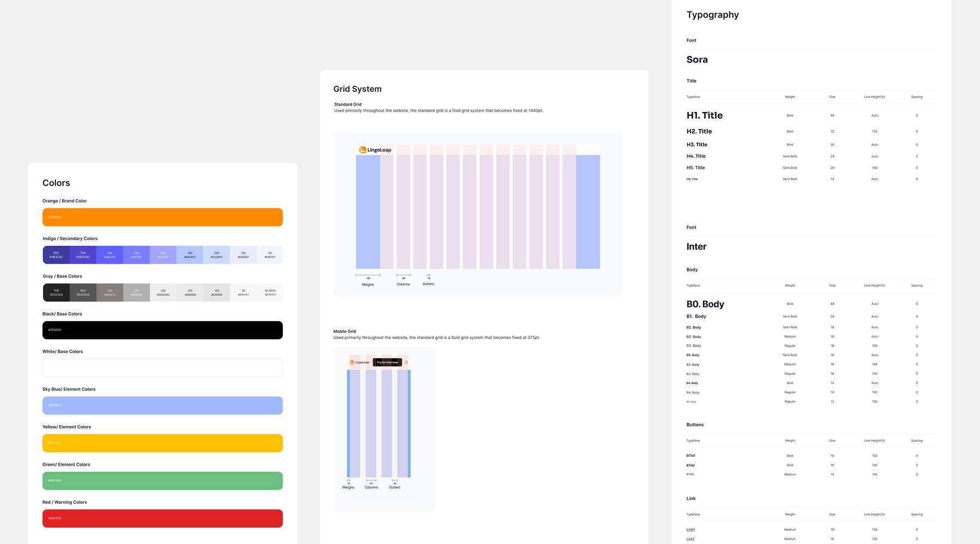The image size is (980, 544).
Task: Select the Gray 500 swatch
Action: (109, 293)
